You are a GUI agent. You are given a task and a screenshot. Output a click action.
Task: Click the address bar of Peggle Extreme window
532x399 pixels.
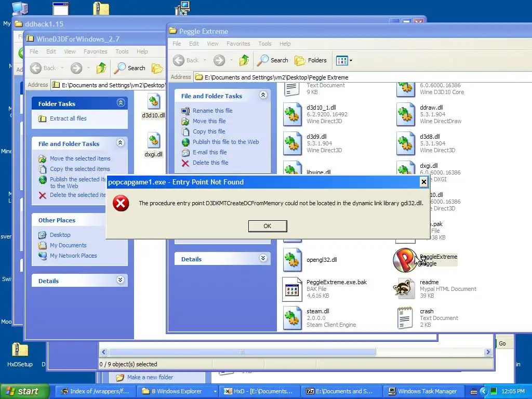(x=363, y=77)
